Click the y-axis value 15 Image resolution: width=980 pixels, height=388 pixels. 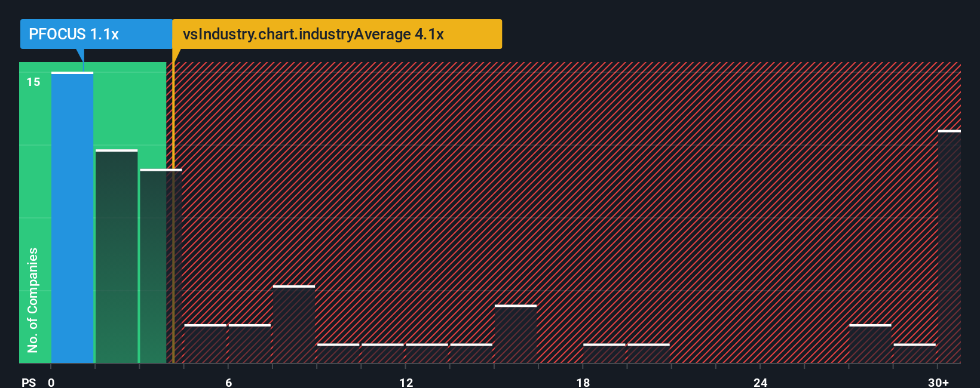coord(33,82)
